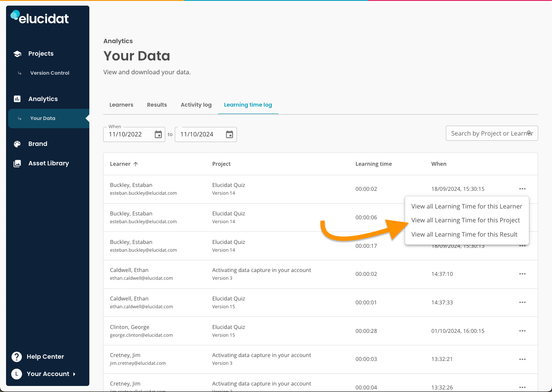Screen dimensions: 552x392
Task: Click the Version 3 label in the 14:37:10 row
Action: point(222,278)
